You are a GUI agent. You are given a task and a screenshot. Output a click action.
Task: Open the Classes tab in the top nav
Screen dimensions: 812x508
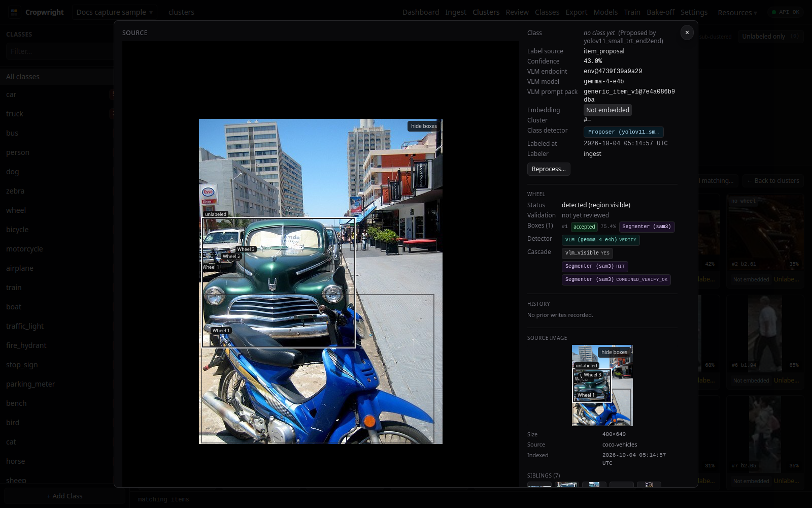coord(547,12)
